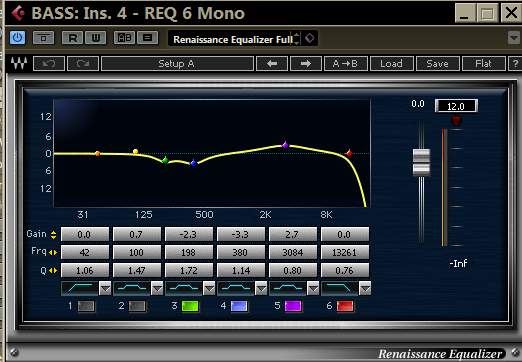Click band 6 frequency field showing 13261
This screenshot has width=522, height=362.
point(345,252)
